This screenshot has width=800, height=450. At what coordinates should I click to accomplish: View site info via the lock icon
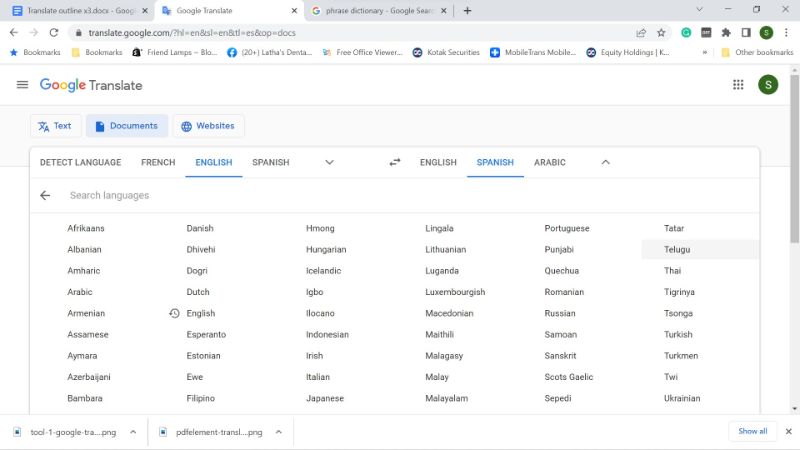[x=78, y=33]
